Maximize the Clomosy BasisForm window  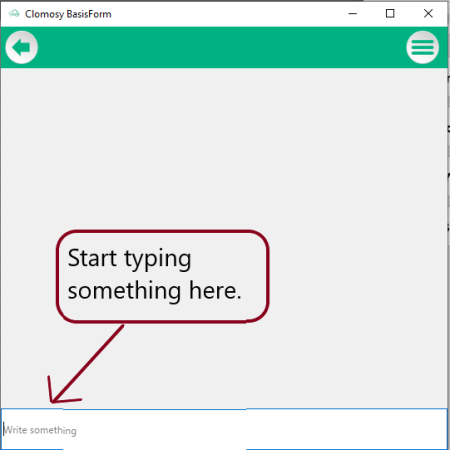click(x=390, y=14)
